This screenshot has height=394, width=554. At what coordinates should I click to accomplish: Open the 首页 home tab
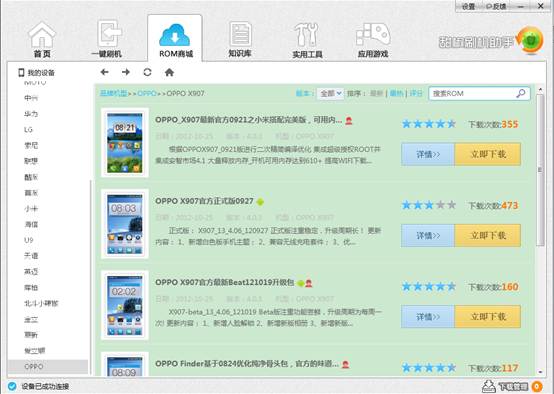tap(42, 40)
